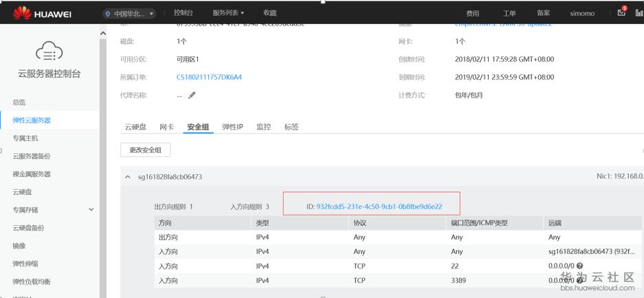Open 控制台 in top bar
Viewport: 644px width, 298px height.
(184, 13)
